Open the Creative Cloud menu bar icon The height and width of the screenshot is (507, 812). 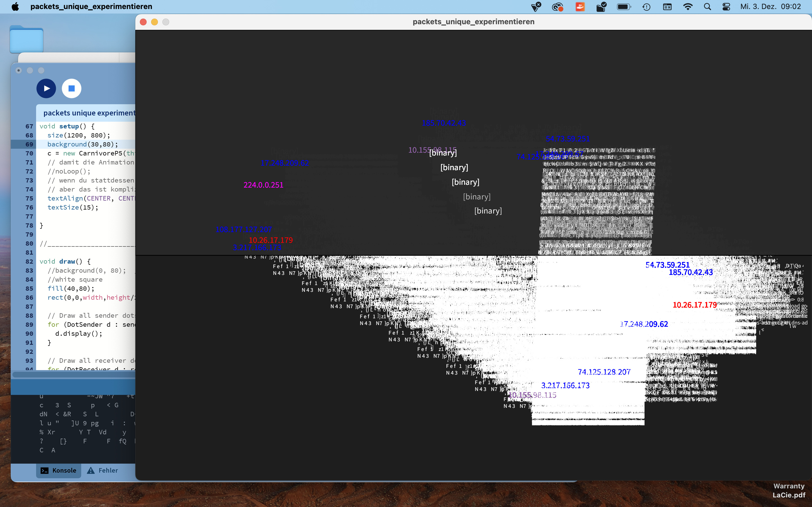click(x=557, y=7)
